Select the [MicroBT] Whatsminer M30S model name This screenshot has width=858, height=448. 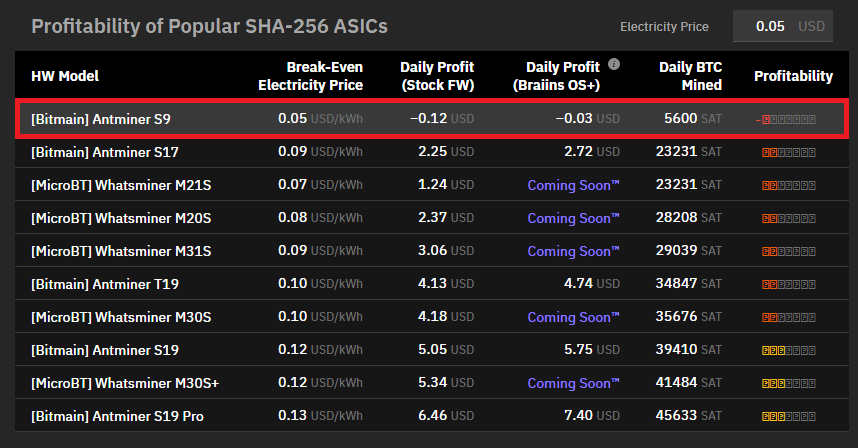[x=121, y=317]
